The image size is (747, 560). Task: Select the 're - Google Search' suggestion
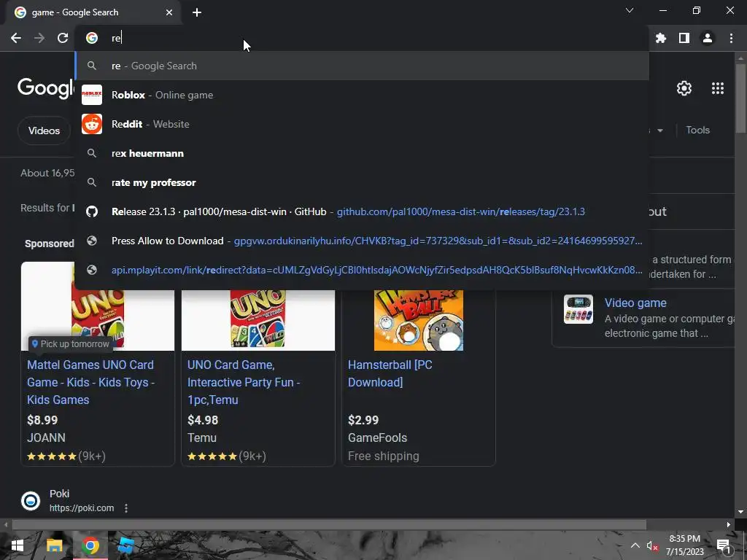362,66
